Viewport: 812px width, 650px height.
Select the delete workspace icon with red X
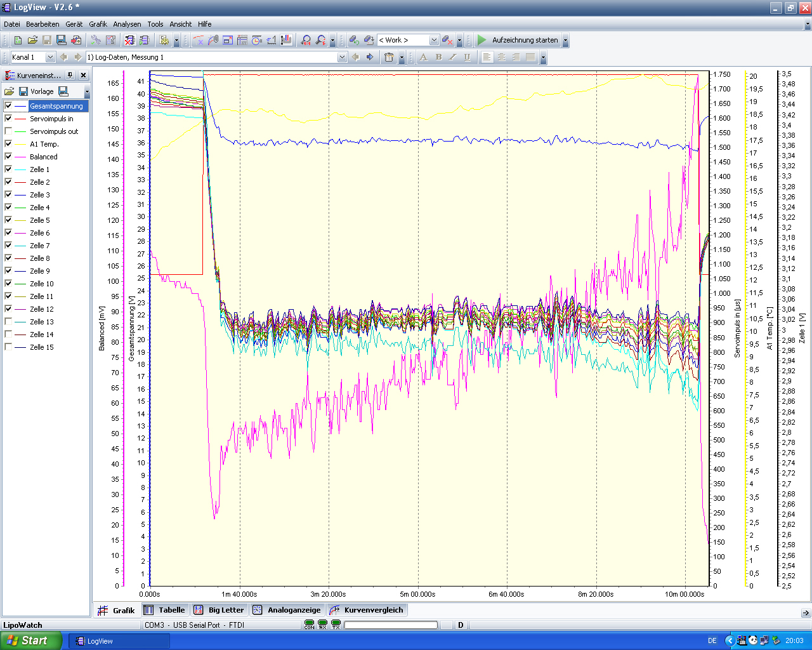coord(448,40)
